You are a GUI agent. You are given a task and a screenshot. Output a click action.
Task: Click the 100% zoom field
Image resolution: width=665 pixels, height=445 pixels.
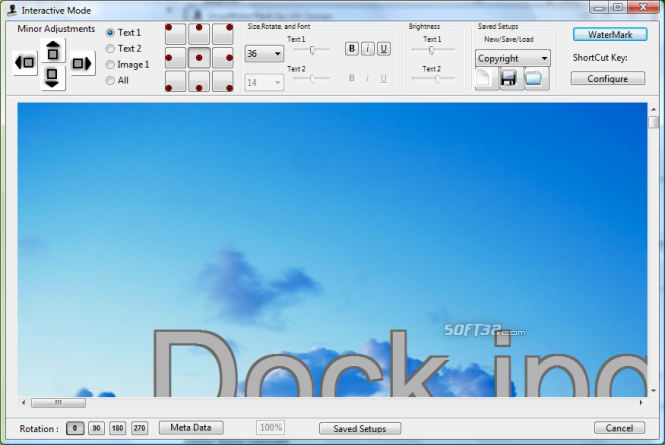(271, 428)
